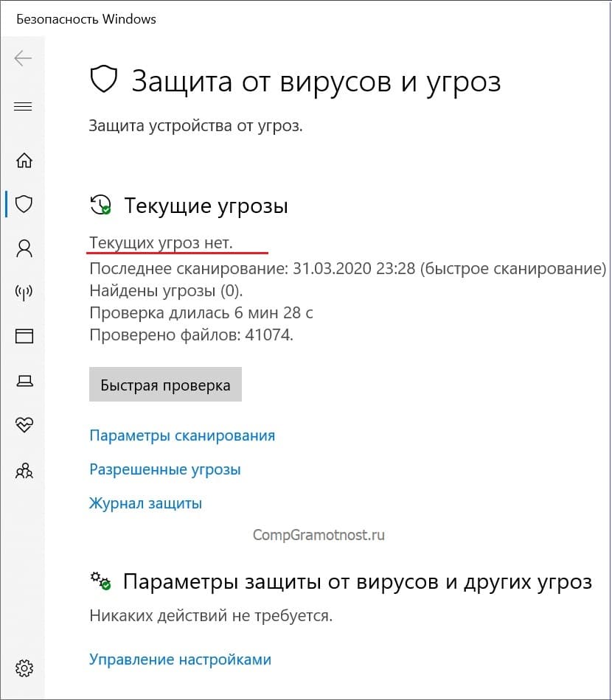Open Параметры сканирования link
This screenshot has width=612, height=700.
point(182,435)
